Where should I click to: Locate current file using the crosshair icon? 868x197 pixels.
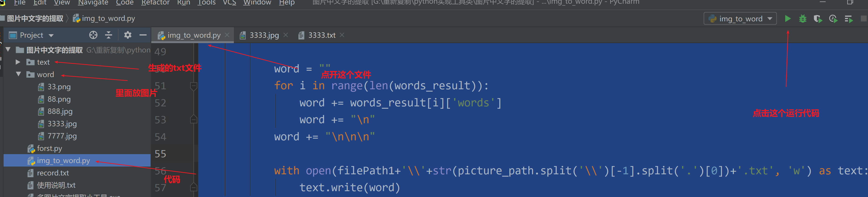pyautogui.click(x=93, y=35)
